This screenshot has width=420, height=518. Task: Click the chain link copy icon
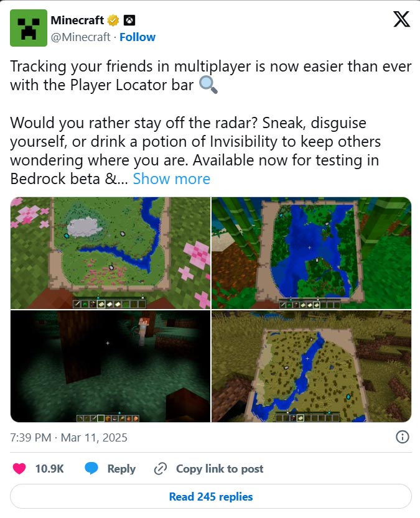tap(161, 468)
